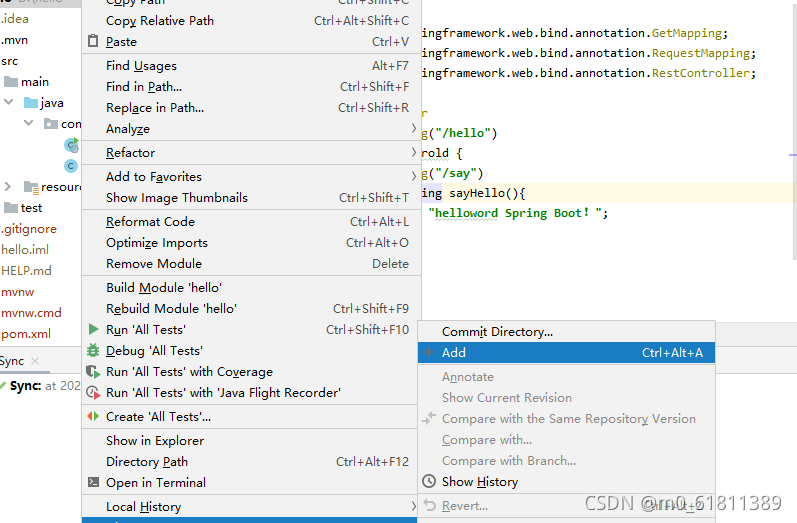Switch to the Sync tab
This screenshot has height=523, width=797.
pyautogui.click(x=12, y=361)
